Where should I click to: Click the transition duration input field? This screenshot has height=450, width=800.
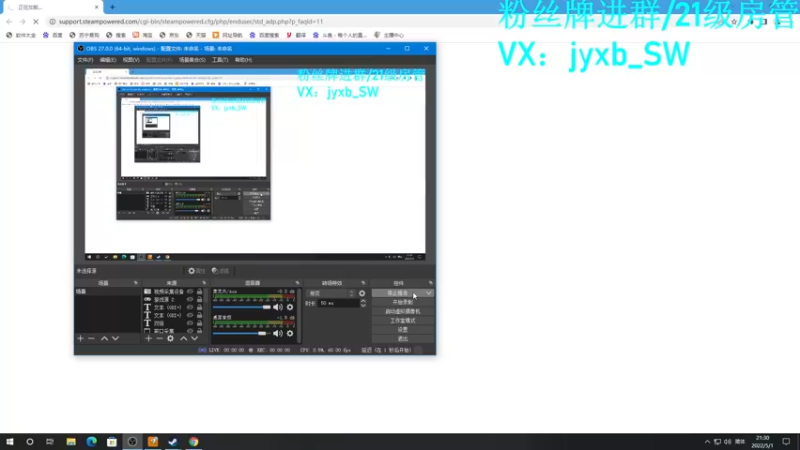338,303
